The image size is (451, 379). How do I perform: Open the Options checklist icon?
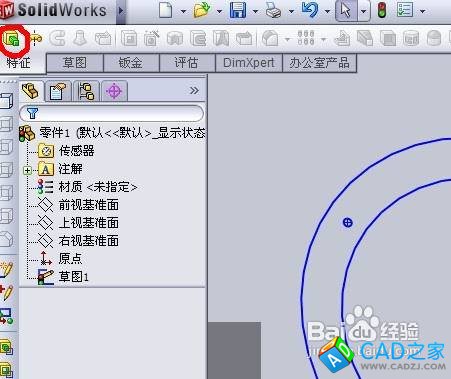(405, 10)
